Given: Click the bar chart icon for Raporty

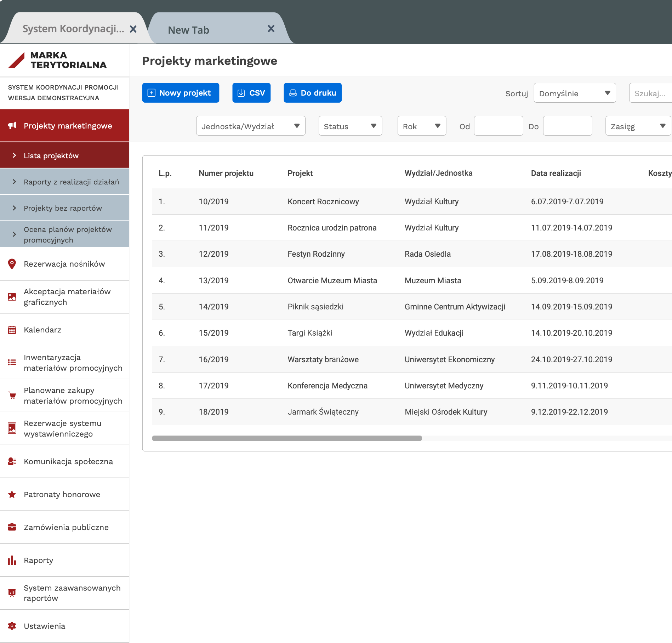Looking at the screenshot, I should pyautogui.click(x=12, y=560).
